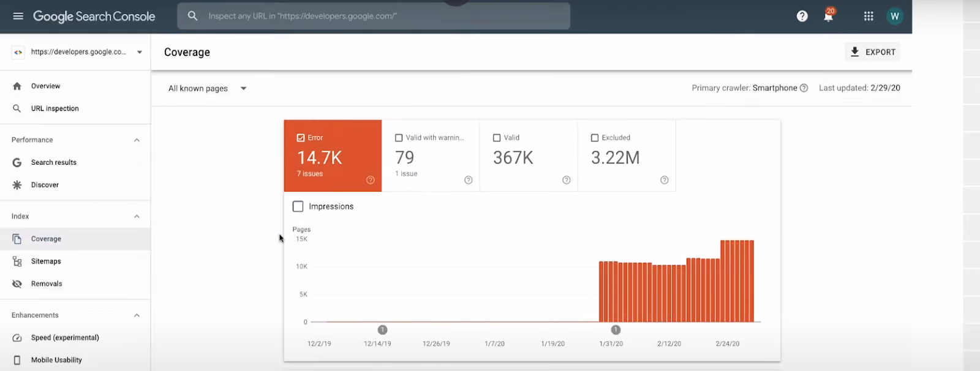
Task: Click the help icon on Error card
Action: [370, 180]
